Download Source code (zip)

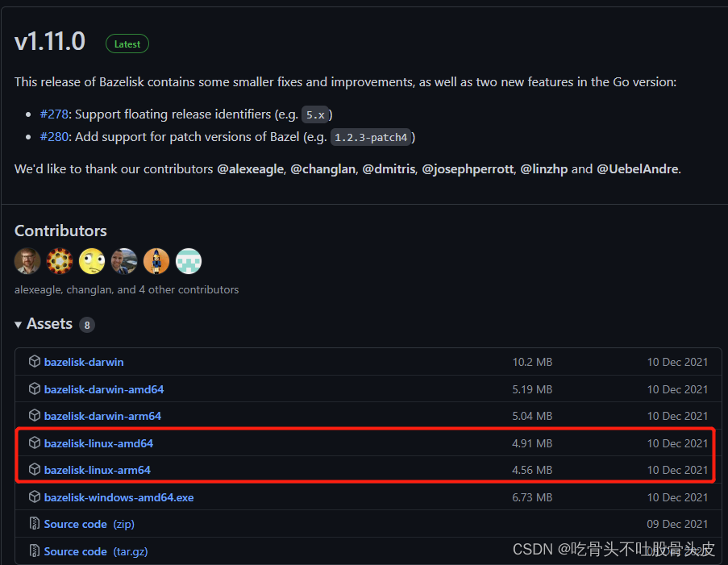click(x=89, y=524)
